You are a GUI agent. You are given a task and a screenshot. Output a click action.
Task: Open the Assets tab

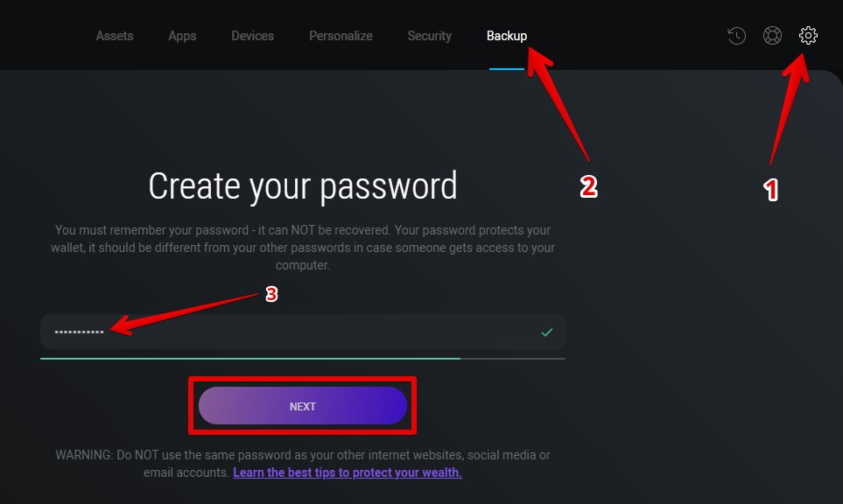115,36
